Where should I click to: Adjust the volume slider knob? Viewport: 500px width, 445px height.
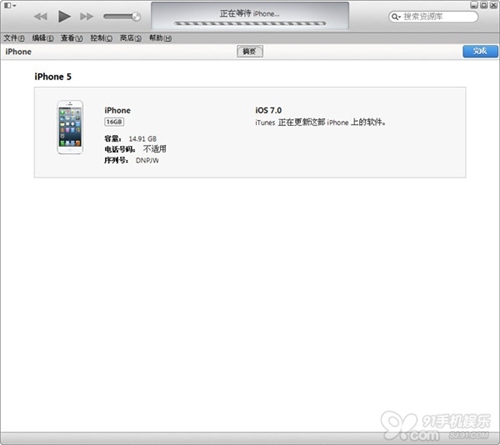tap(136, 16)
